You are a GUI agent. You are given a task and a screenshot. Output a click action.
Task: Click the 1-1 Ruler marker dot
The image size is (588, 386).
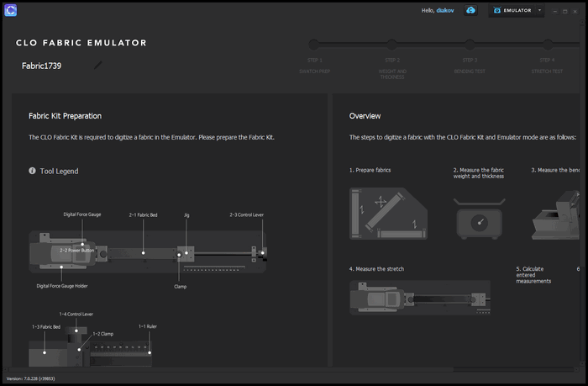click(x=149, y=353)
